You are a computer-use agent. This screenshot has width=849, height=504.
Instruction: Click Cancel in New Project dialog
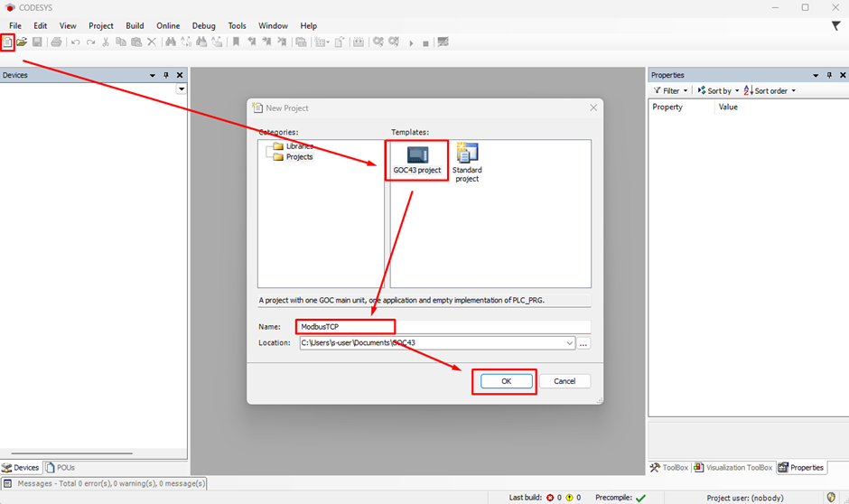[x=564, y=381]
